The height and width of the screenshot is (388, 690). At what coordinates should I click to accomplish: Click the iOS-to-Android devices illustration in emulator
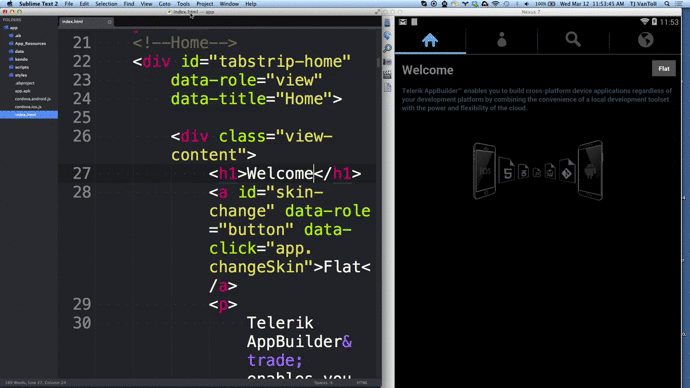click(538, 170)
